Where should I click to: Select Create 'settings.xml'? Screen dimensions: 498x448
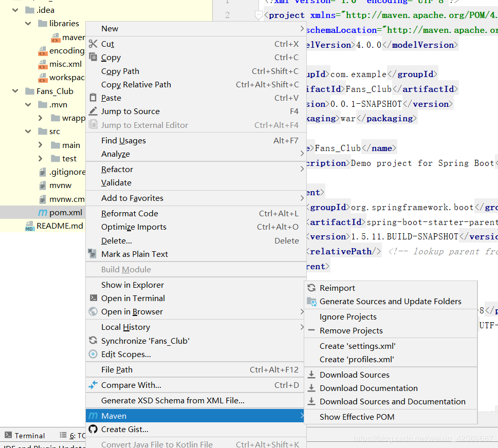point(391,346)
